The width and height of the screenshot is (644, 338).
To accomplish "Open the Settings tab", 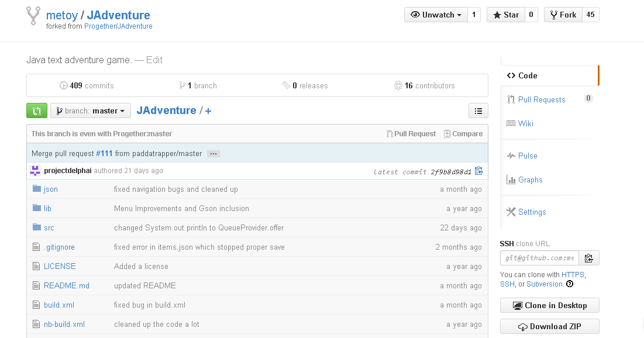I will coord(532,212).
